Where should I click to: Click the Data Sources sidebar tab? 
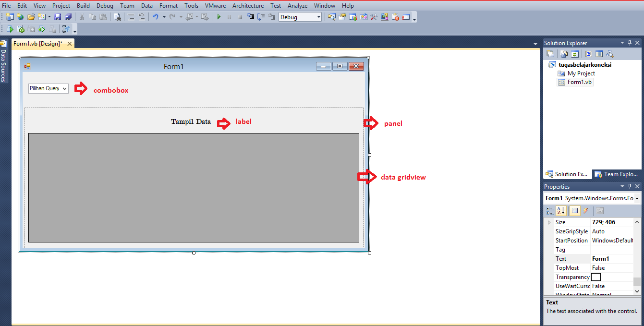pyautogui.click(x=3, y=62)
